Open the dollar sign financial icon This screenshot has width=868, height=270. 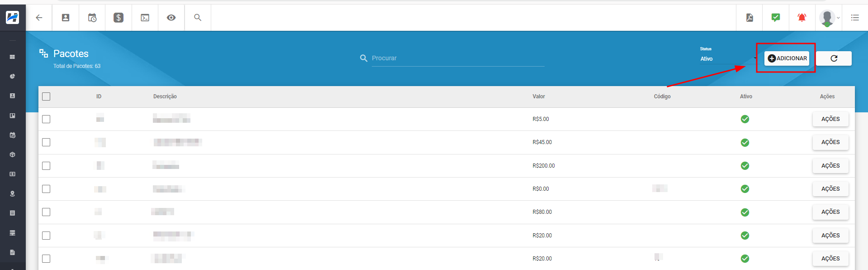click(x=119, y=18)
